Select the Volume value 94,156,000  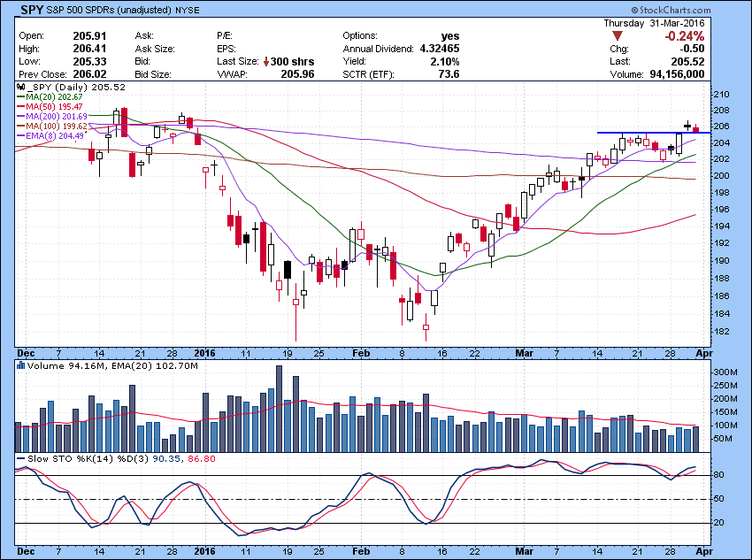point(677,74)
